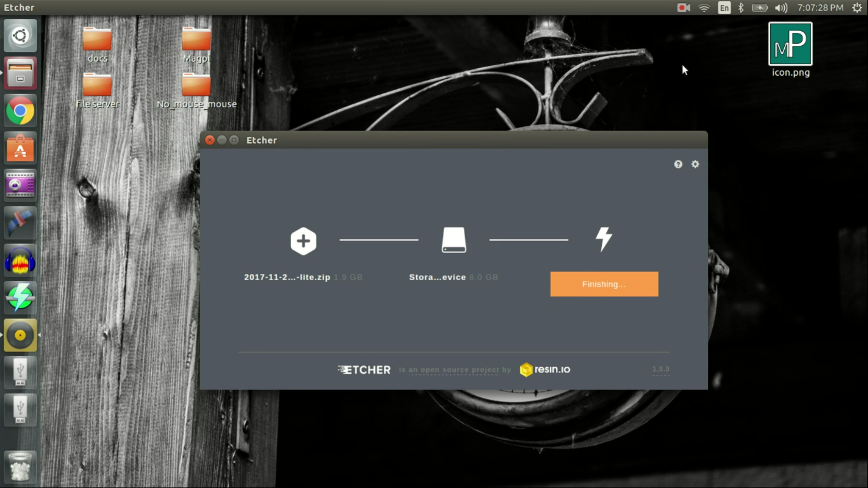The width and height of the screenshot is (868, 488).
Task: Click 'is an open source project by' link
Action: (x=455, y=370)
